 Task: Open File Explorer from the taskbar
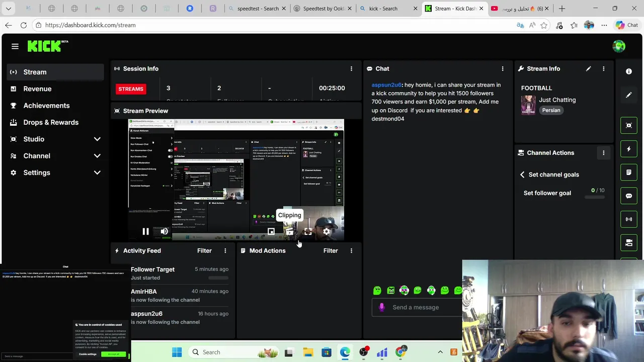[308, 352]
